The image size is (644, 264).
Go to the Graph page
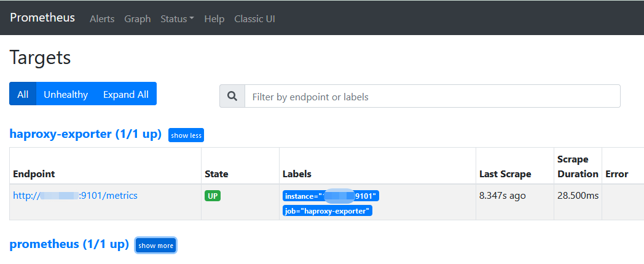coord(138,19)
